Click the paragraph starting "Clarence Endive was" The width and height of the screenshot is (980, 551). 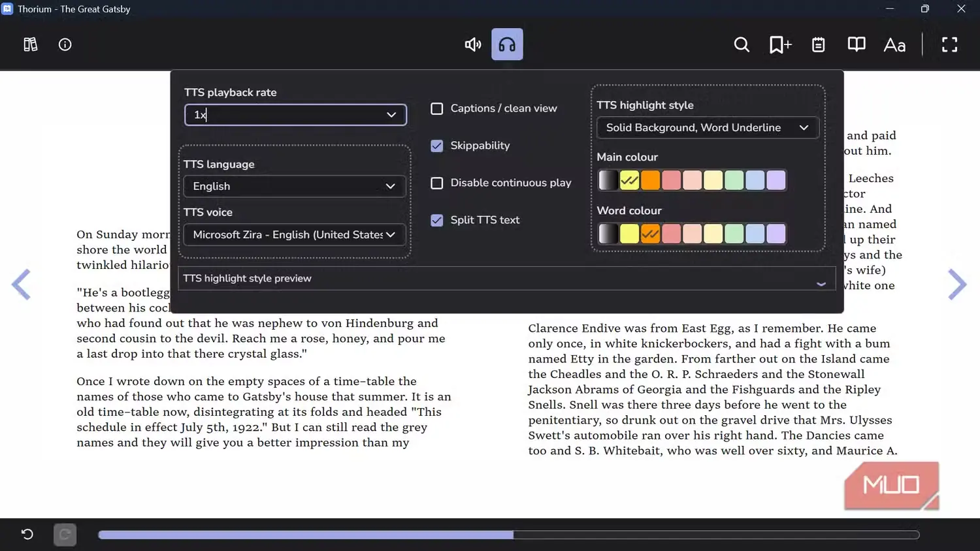pos(713,390)
